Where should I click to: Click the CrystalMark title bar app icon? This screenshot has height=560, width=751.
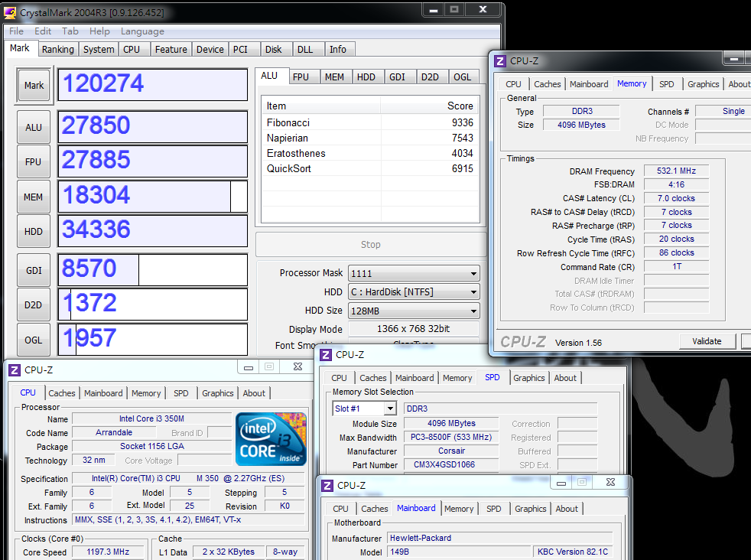tap(10, 12)
